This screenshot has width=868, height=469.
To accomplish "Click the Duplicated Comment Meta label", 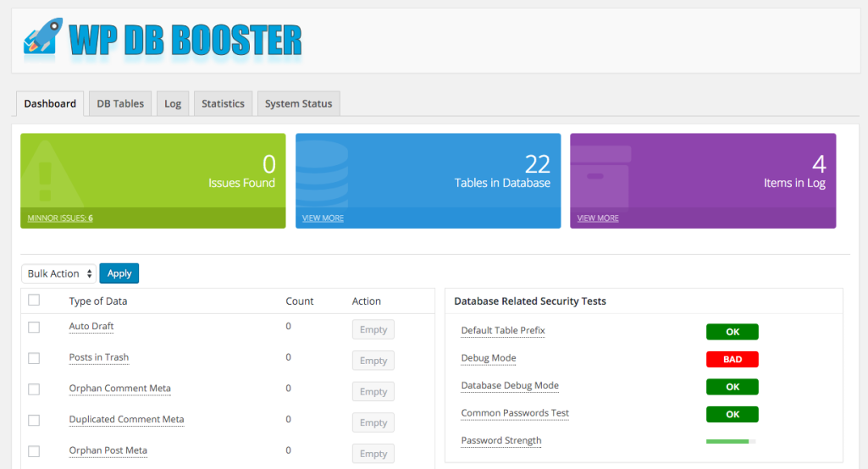I will 126,419.
